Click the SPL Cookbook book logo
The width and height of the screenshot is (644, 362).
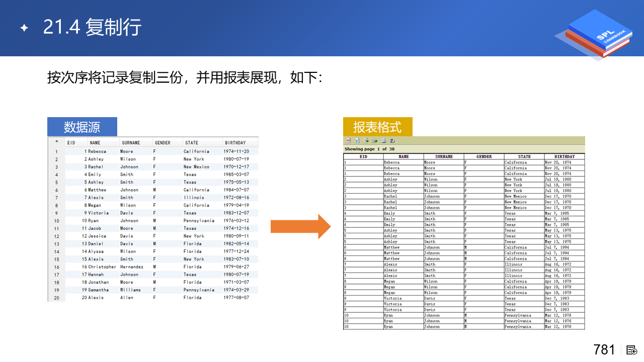tap(594, 35)
